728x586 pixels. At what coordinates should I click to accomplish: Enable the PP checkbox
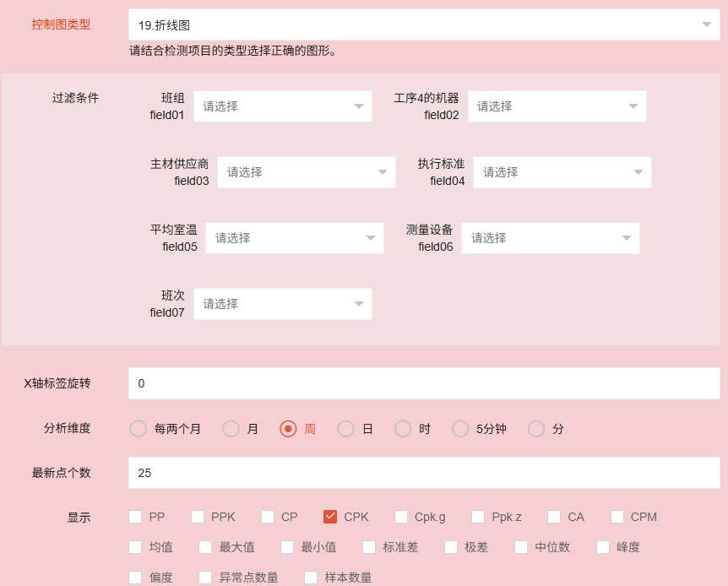tap(135, 517)
